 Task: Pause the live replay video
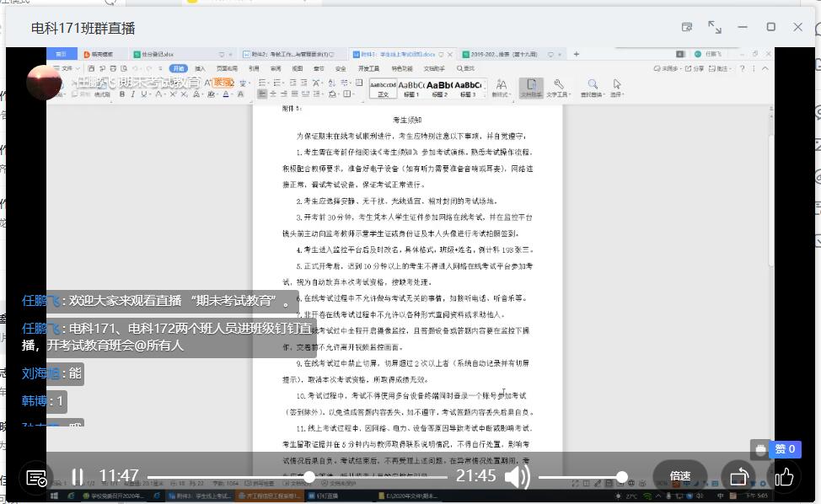point(77,477)
